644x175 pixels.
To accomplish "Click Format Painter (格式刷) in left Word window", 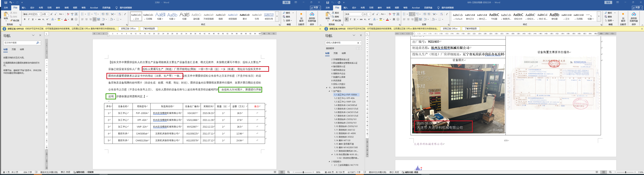I will tap(15, 20).
